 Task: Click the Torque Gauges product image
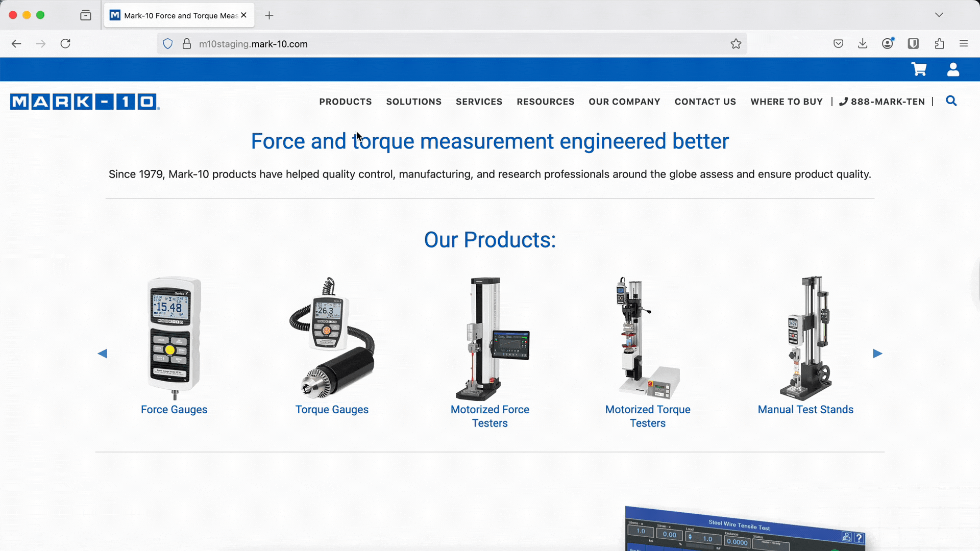point(332,338)
